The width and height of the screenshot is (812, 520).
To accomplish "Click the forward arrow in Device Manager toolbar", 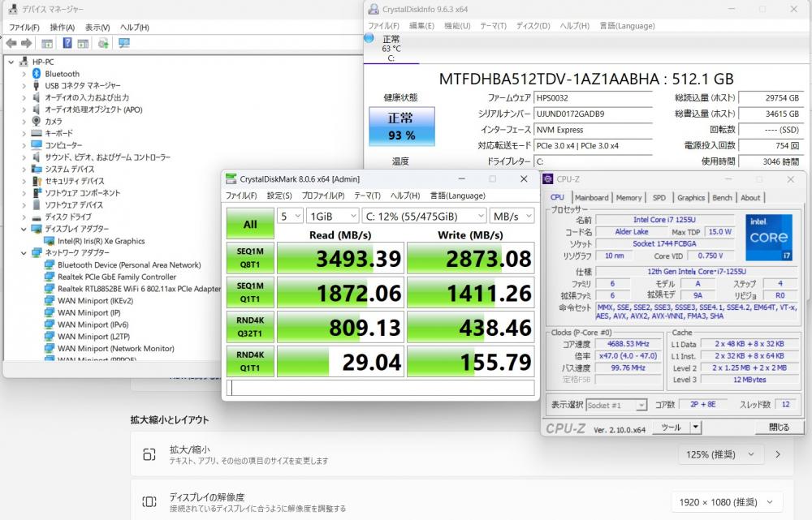I will coord(26,44).
